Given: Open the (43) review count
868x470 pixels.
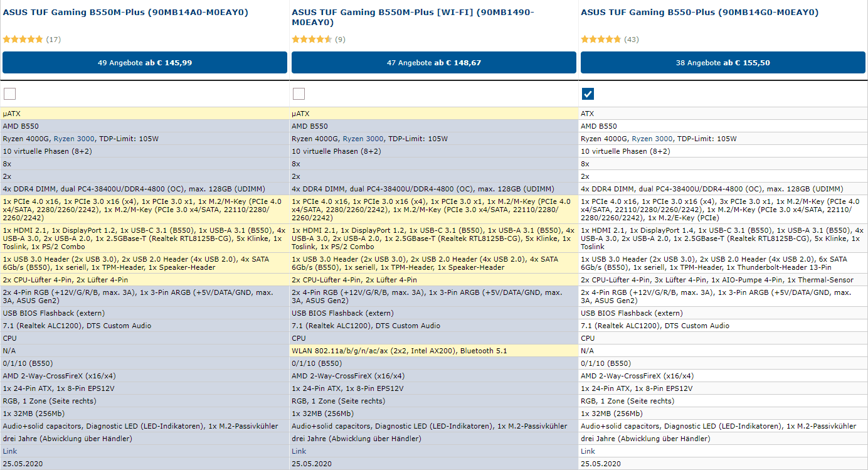Looking at the screenshot, I should pyautogui.click(x=632, y=40).
